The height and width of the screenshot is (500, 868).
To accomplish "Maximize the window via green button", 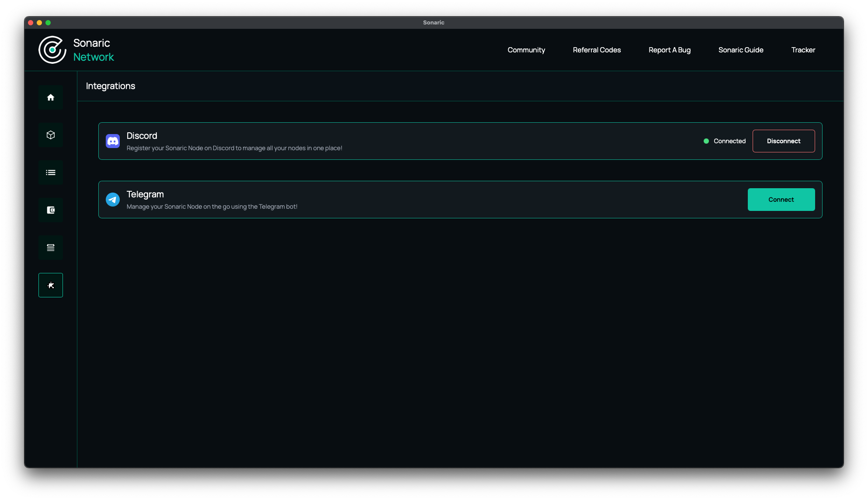I will (x=48, y=23).
